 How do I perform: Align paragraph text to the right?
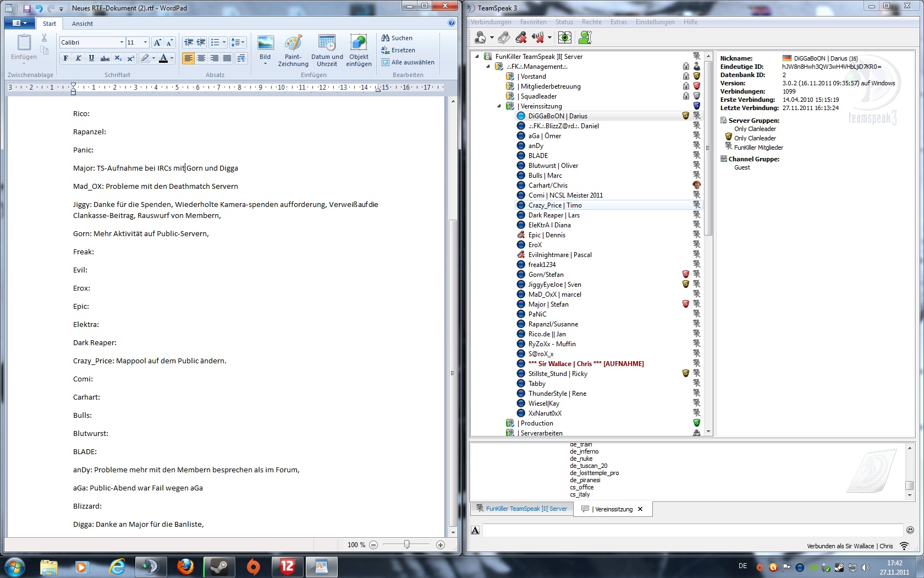pos(215,58)
